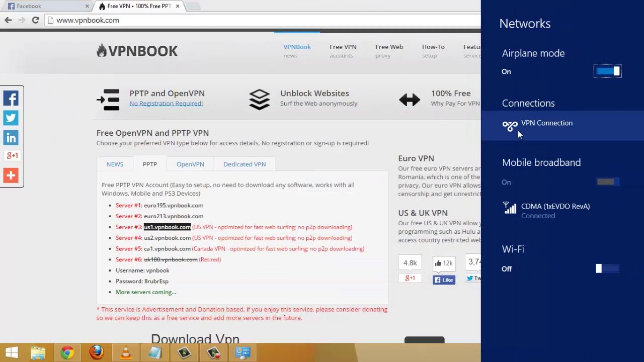
Task: Click the address bar showing www.vpnbook.com
Action: coord(262,20)
